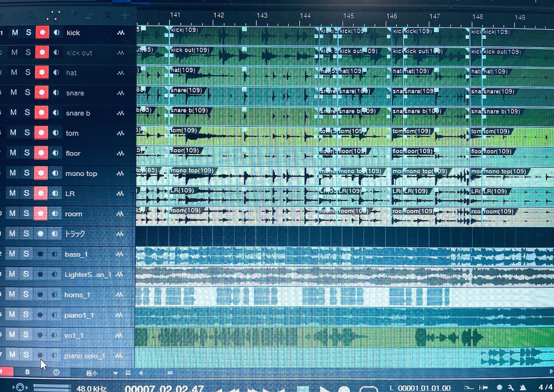Image resolution: width=554 pixels, height=392 pixels.
Task: Click the waveform icon on the piano1_1 track
Action: (120, 315)
